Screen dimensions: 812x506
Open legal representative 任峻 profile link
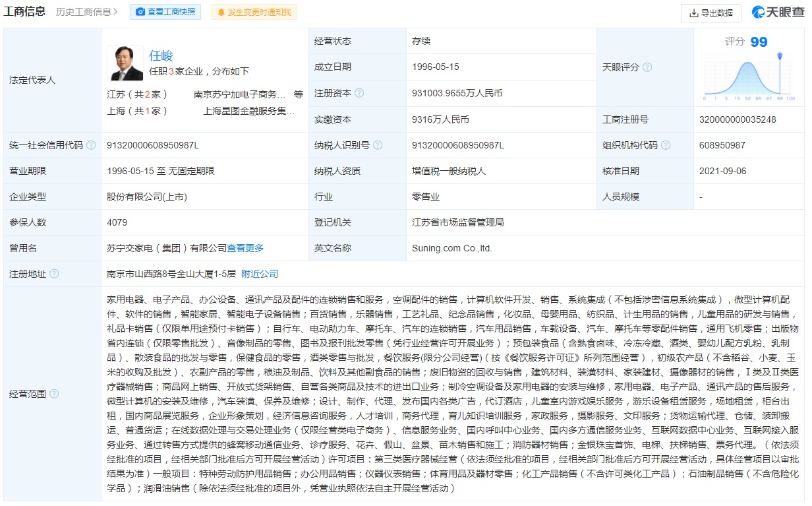(x=161, y=56)
